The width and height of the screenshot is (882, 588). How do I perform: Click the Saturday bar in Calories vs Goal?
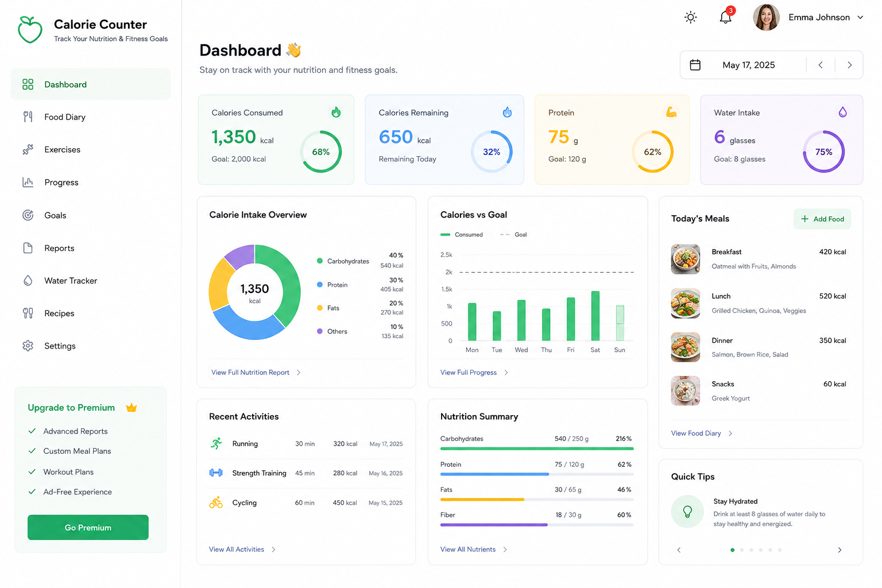tap(595, 316)
